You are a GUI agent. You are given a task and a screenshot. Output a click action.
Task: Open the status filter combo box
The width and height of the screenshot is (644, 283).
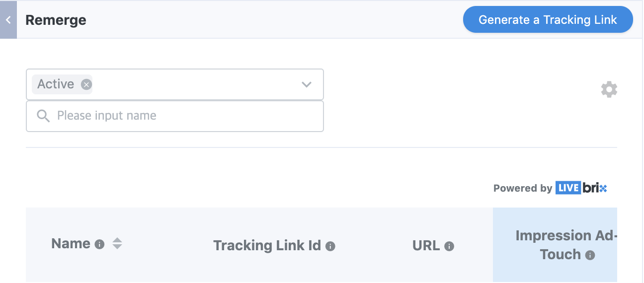(x=175, y=84)
